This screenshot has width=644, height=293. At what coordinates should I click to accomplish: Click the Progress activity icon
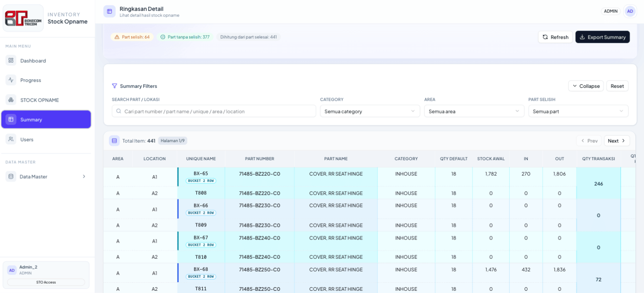pyautogui.click(x=11, y=80)
